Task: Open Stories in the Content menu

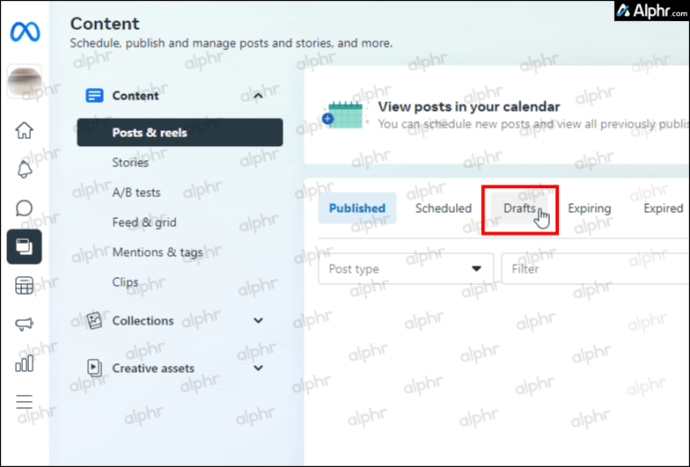Action: [130, 162]
